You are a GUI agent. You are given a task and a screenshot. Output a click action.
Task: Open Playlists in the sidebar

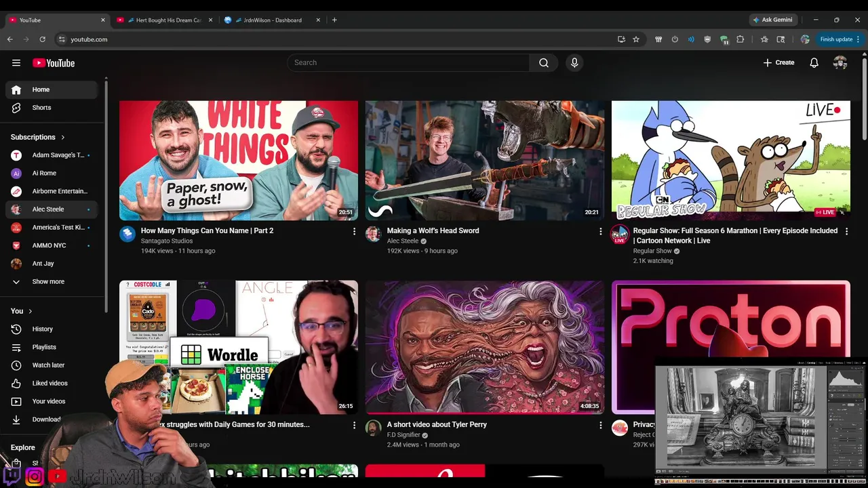coord(52,347)
